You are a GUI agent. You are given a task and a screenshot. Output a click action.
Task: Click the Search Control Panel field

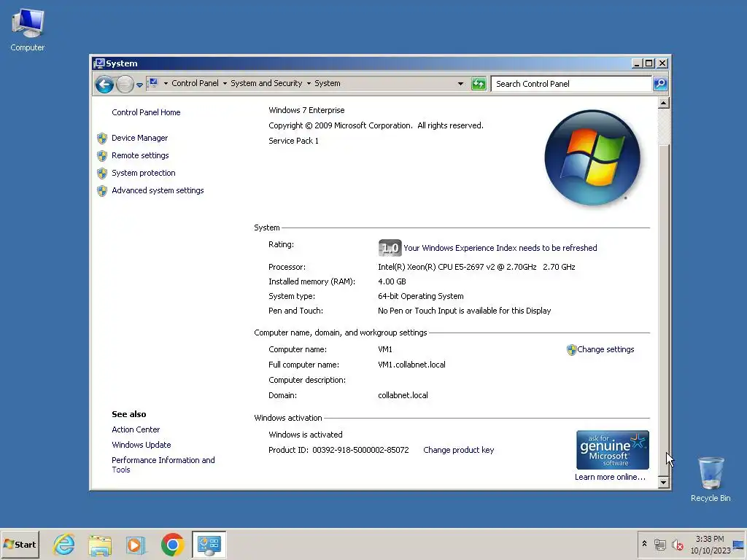571,84
